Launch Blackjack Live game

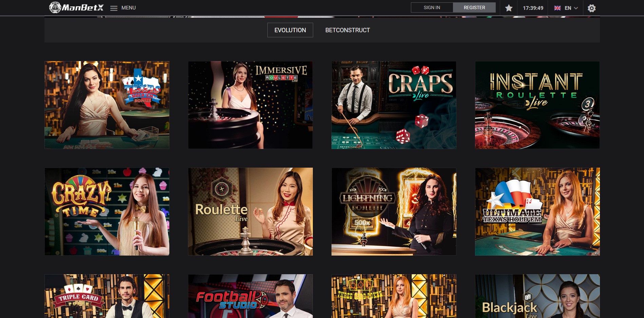[x=537, y=296]
